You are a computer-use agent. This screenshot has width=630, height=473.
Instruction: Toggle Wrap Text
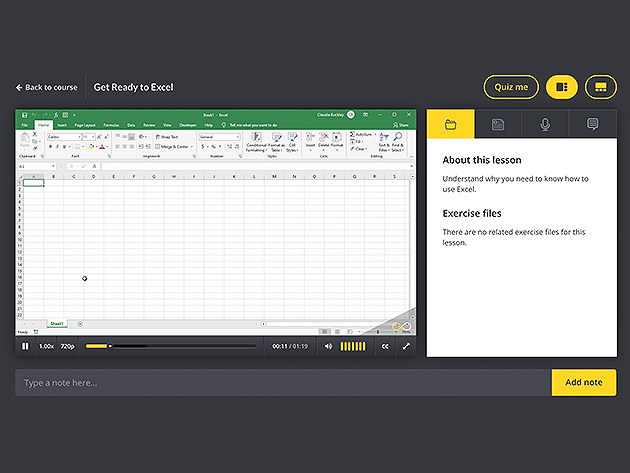pos(167,137)
